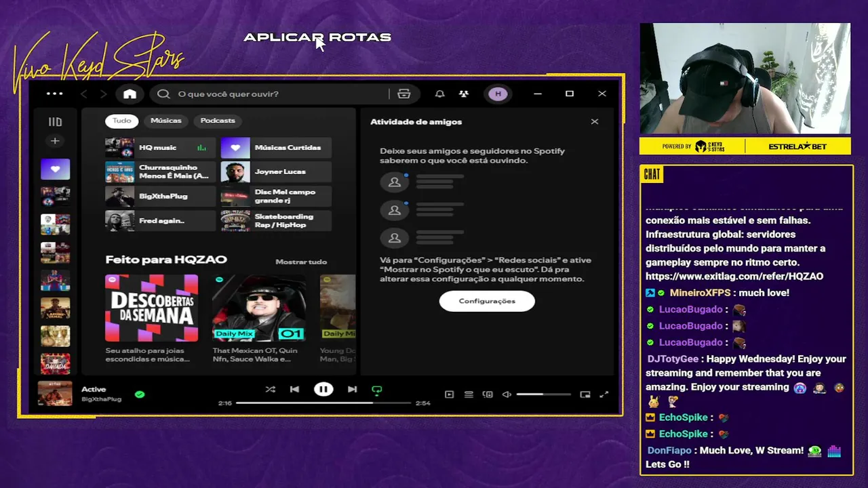Click the EstrelaBet sponsor banner
This screenshot has width=868, height=488.
click(797, 146)
